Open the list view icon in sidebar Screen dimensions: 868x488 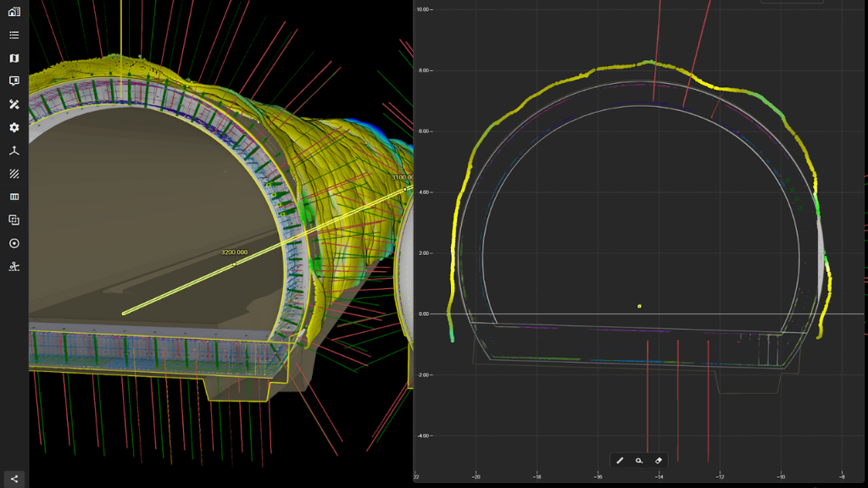click(x=14, y=35)
